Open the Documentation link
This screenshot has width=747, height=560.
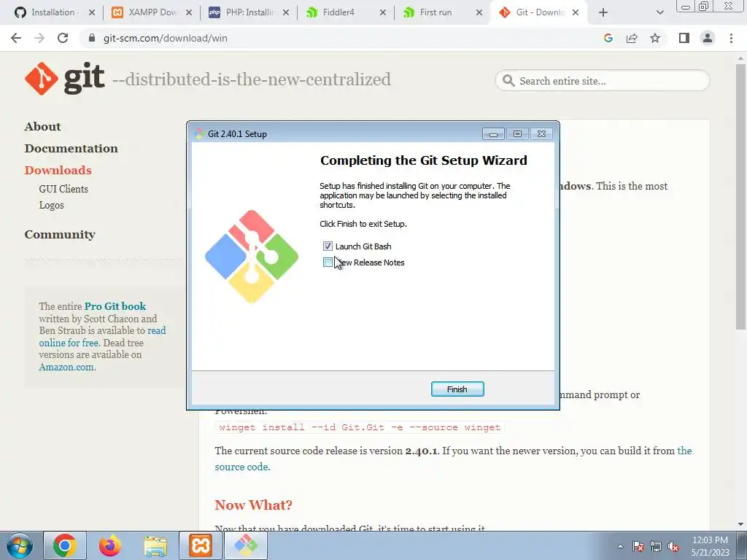click(71, 149)
